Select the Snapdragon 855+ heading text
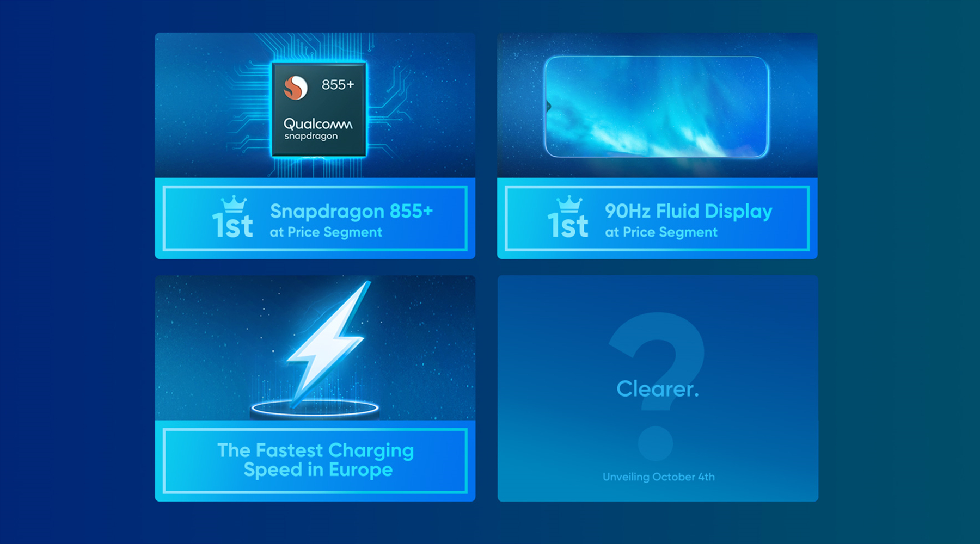 coord(351,211)
